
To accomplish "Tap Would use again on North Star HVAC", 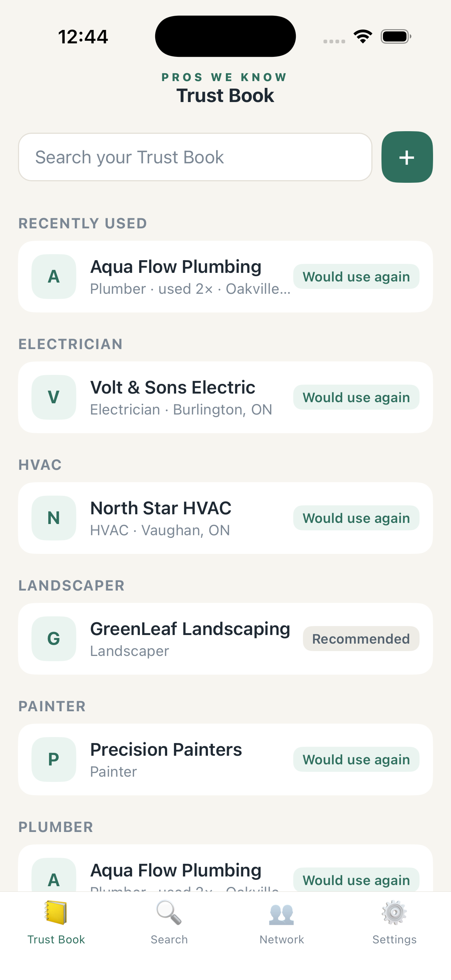I will (356, 518).
